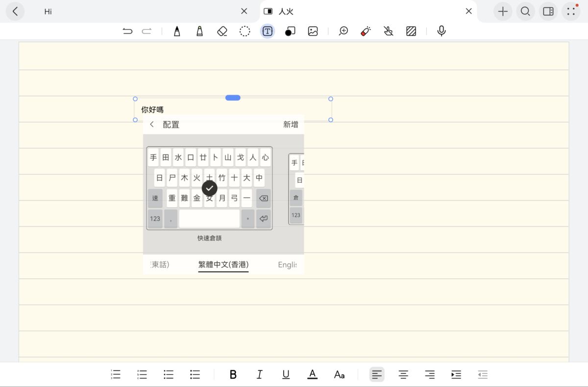Toggle italic formatting
The height and width of the screenshot is (387, 588).
[259, 374]
